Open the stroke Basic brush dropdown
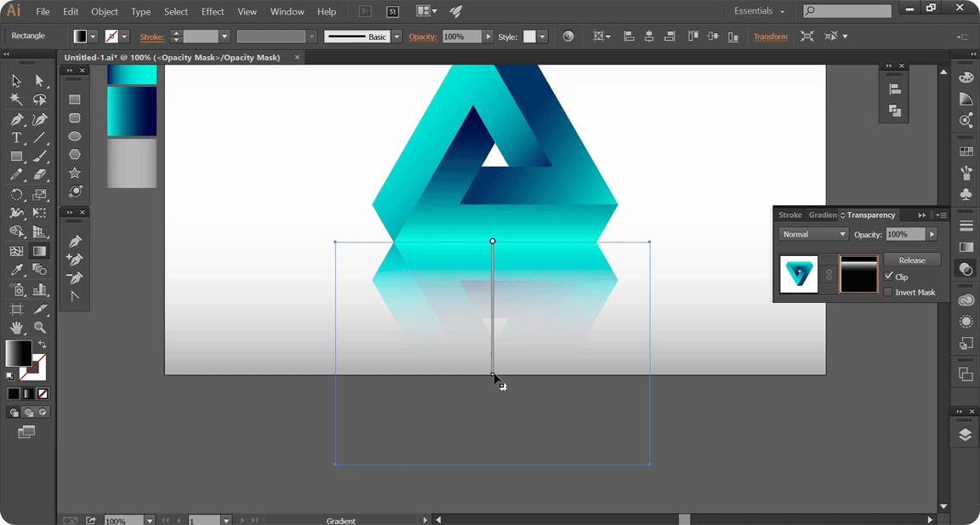980x525 pixels. pyautogui.click(x=397, y=37)
